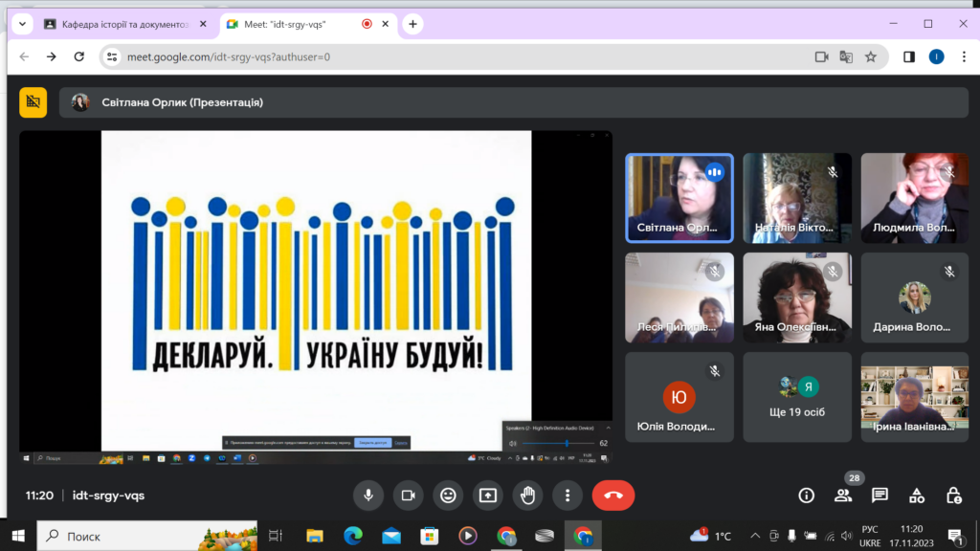980x551 pixels.
Task: Click the Ще 19 осіб tile
Action: coord(797,395)
